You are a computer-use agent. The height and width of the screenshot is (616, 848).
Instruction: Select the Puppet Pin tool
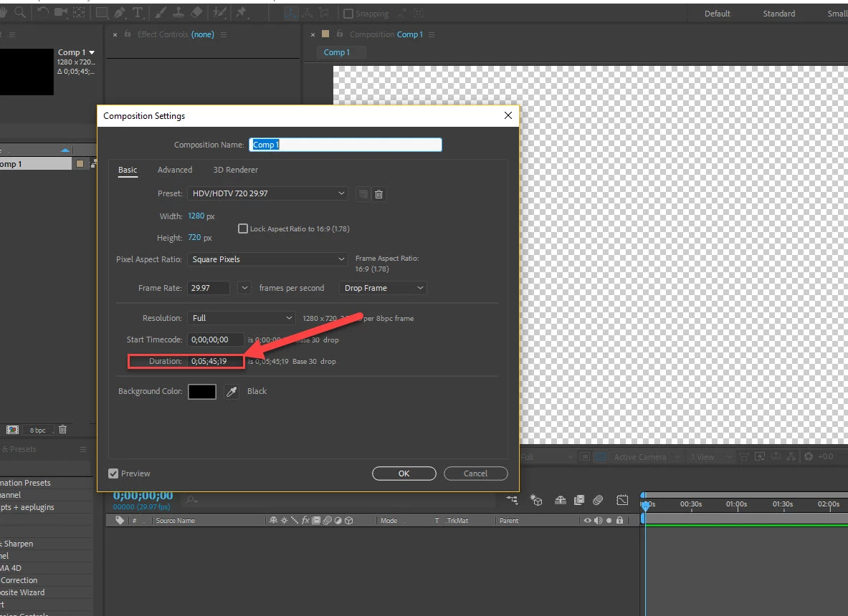tap(241, 12)
